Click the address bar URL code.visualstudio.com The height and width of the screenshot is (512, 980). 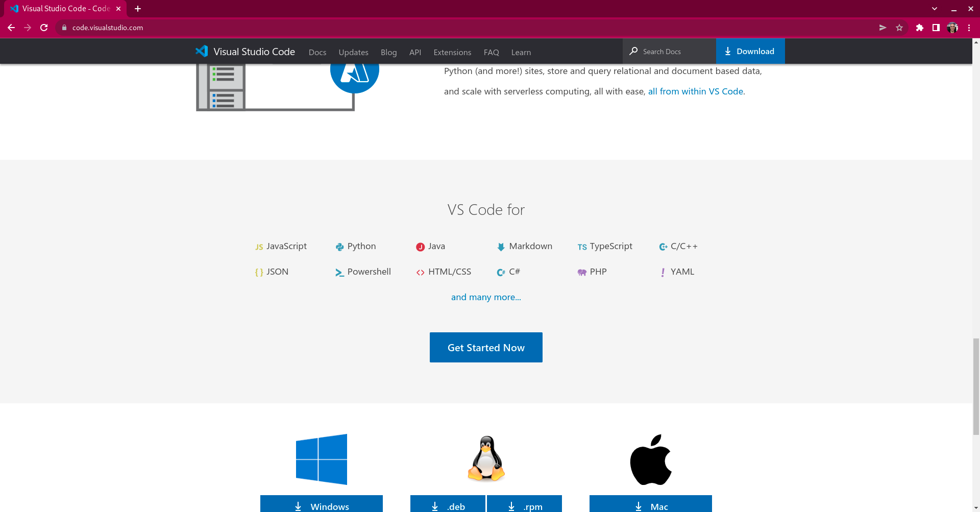click(x=108, y=28)
